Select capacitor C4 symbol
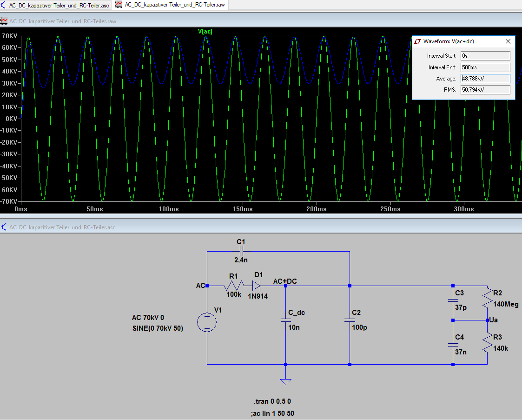Viewport: 522px width, 420px height. [453, 344]
